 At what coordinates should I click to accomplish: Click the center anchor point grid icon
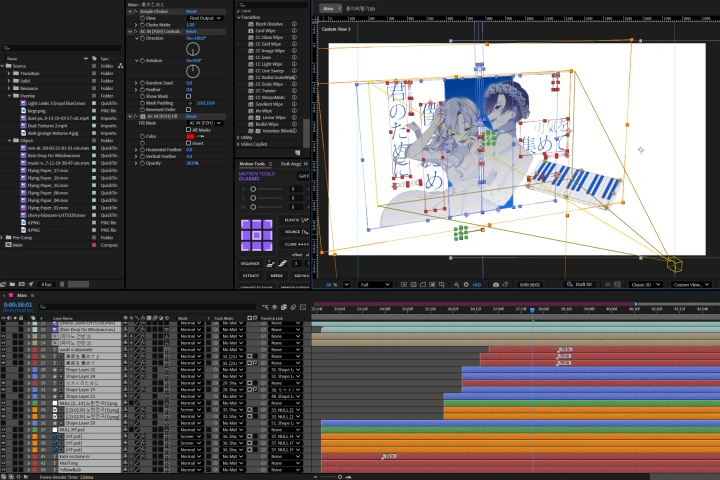pos(257,235)
